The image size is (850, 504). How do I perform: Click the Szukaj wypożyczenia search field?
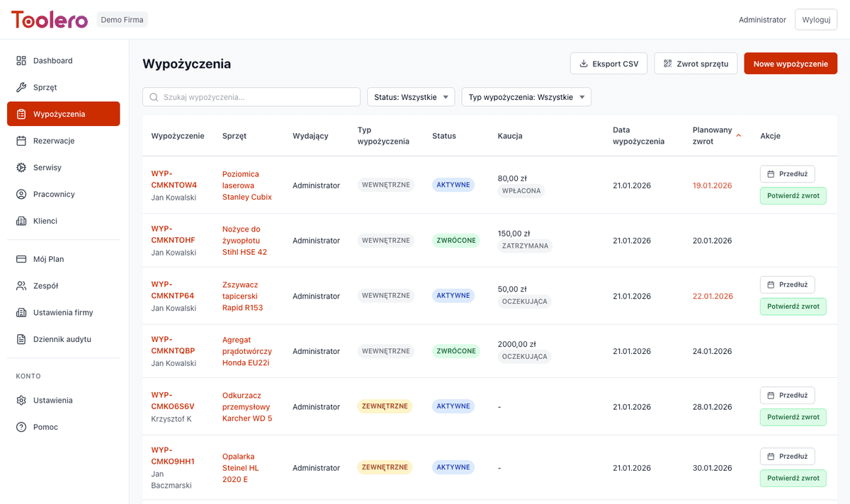(x=251, y=97)
